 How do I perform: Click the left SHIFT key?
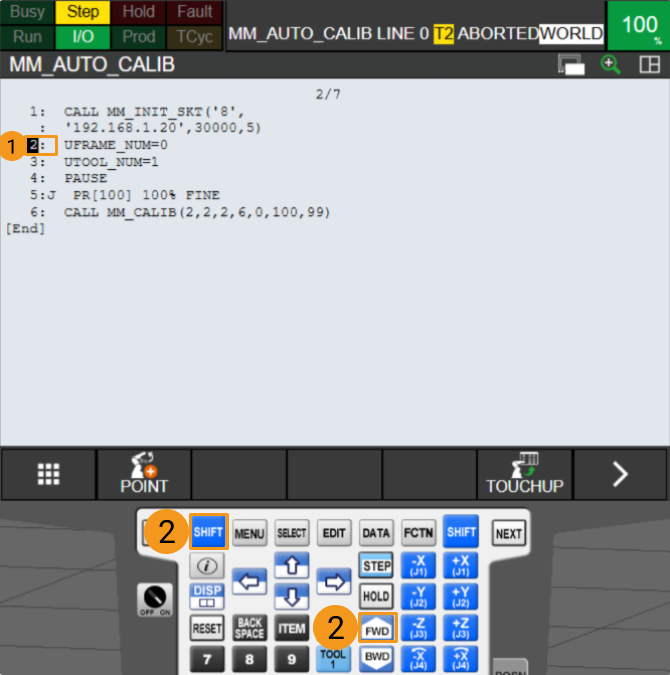208,532
